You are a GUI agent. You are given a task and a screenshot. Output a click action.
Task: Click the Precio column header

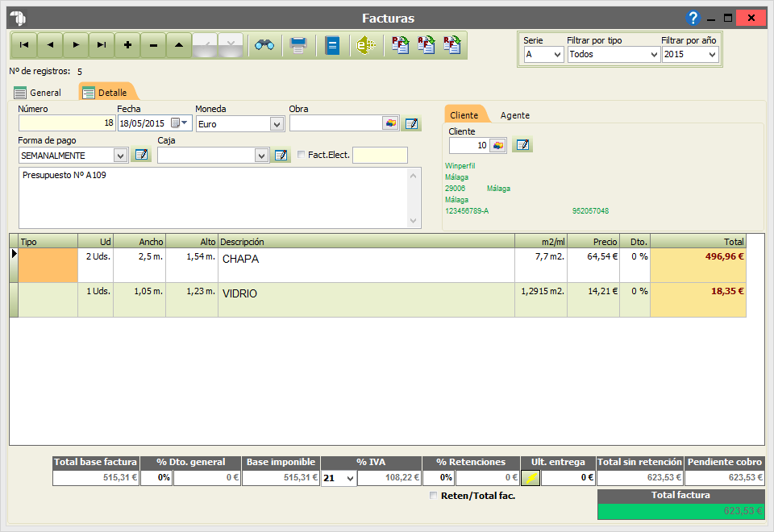(x=593, y=241)
